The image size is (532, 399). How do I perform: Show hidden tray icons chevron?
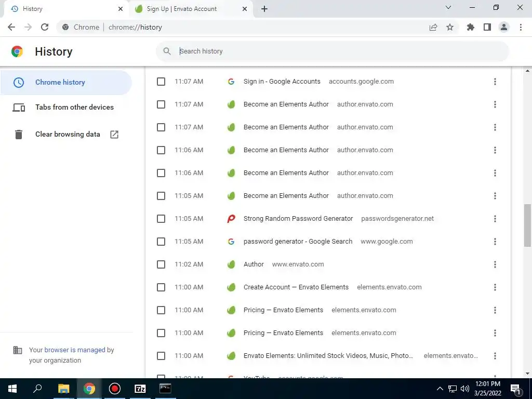440,389
